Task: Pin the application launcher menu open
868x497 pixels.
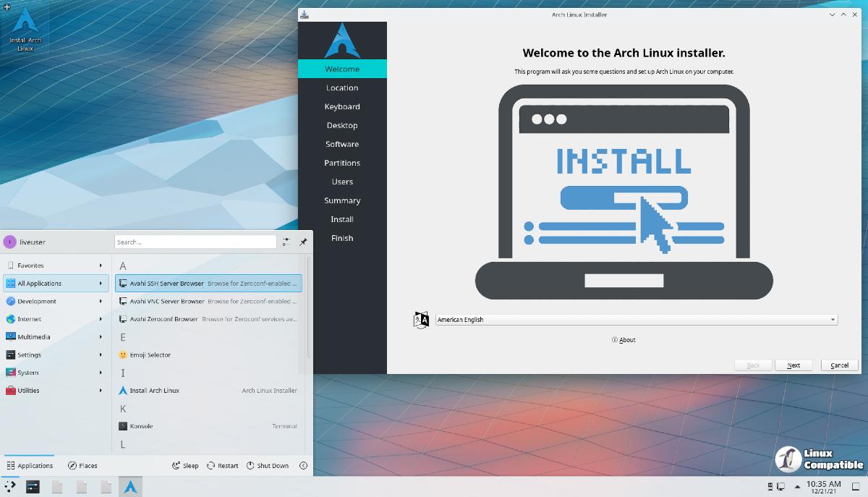Action: point(303,242)
